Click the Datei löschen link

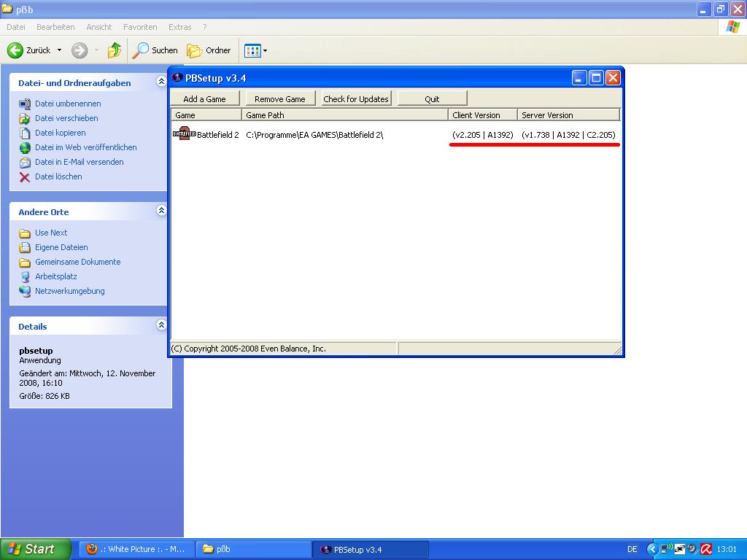click(x=58, y=176)
